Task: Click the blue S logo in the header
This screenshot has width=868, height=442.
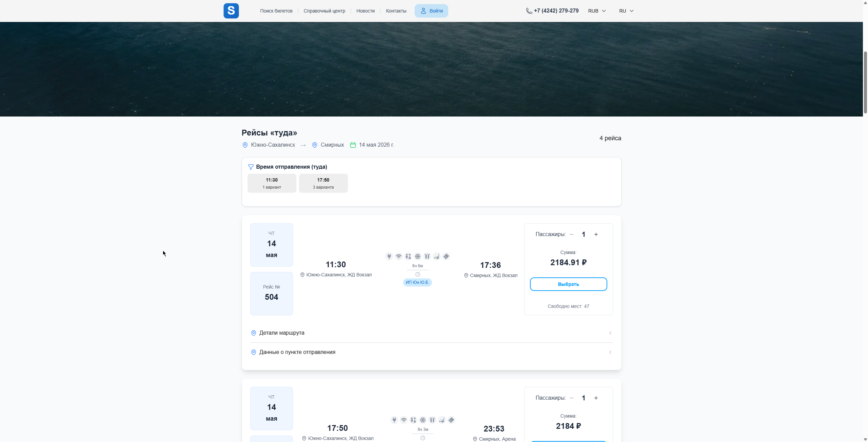Action: [231, 11]
